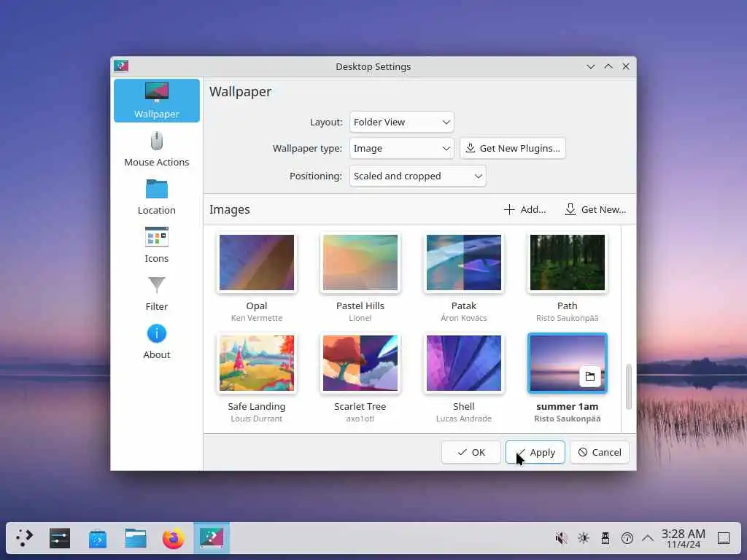Open the clock showing 3:28 AM
The image size is (747, 560).
pyautogui.click(x=683, y=538)
